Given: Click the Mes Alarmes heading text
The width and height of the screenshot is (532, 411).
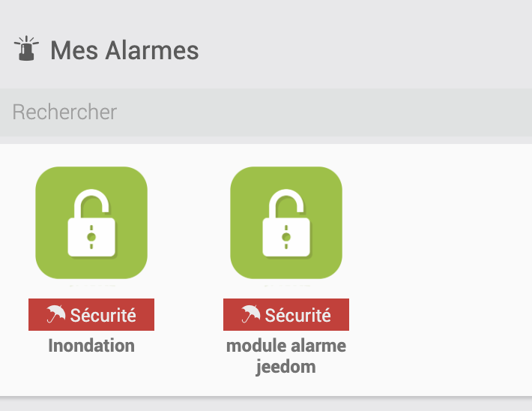Looking at the screenshot, I should pyautogui.click(x=124, y=51).
